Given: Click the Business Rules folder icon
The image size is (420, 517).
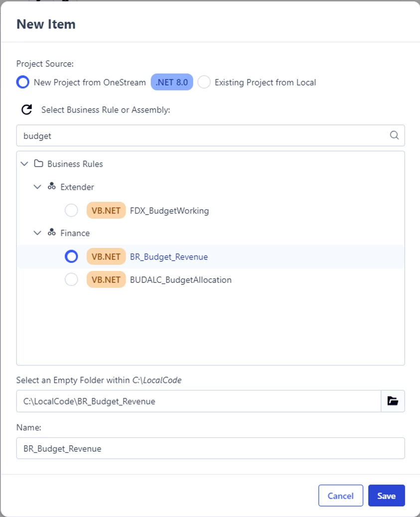Looking at the screenshot, I should point(38,163).
